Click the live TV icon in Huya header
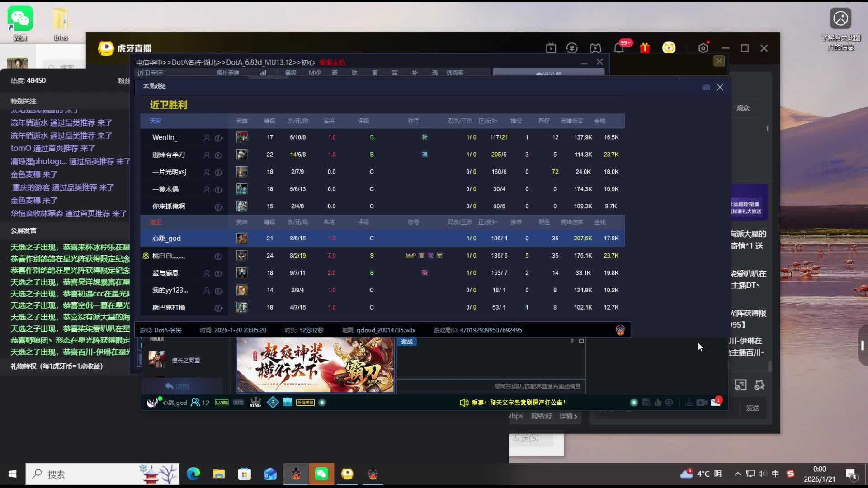The height and width of the screenshot is (488, 868). point(551,48)
